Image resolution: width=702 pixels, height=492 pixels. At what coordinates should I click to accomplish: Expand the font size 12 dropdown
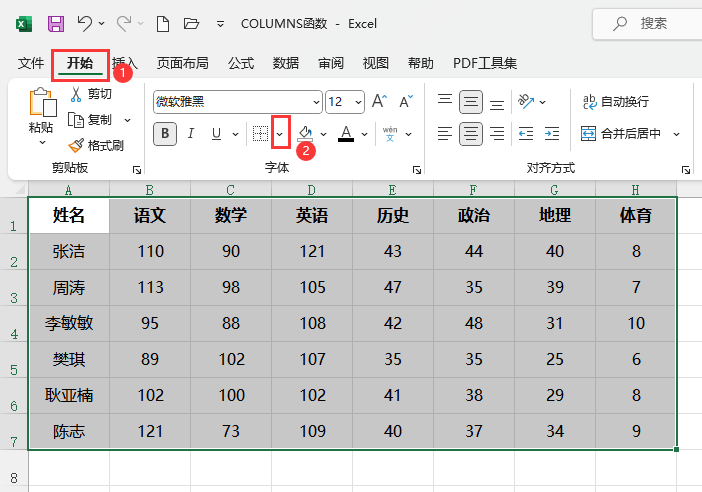point(358,102)
